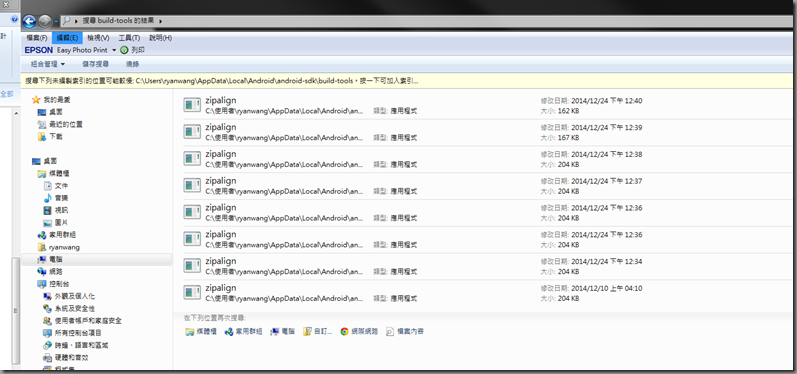
Task: Open the 組合管理 dropdown
Action: (48, 64)
